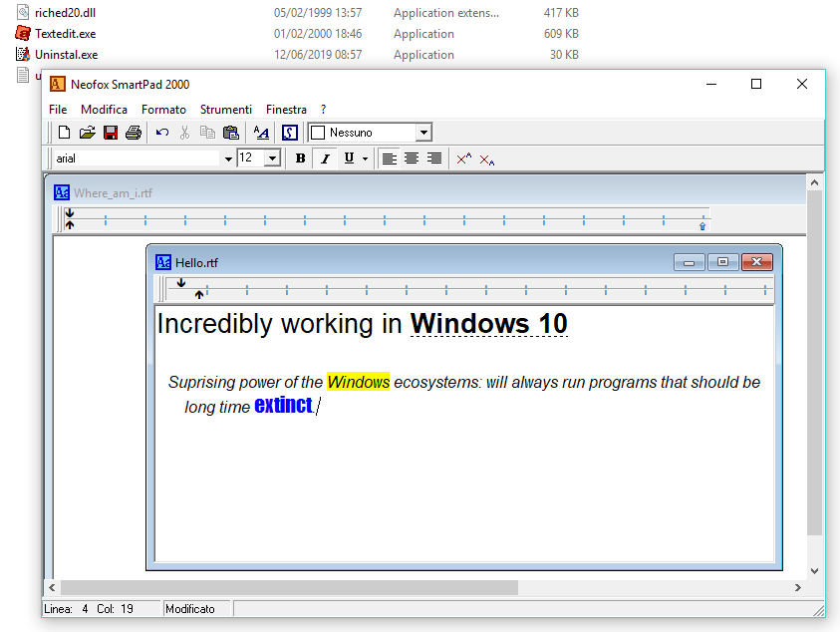
Task: Select the Uninstal.exe file name
Action: click(x=67, y=55)
